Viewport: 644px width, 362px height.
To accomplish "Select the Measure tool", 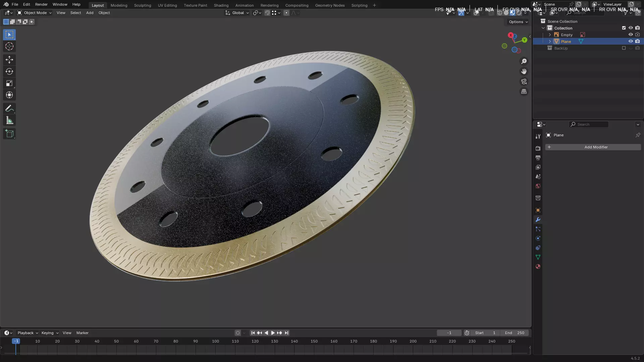I will [9, 120].
